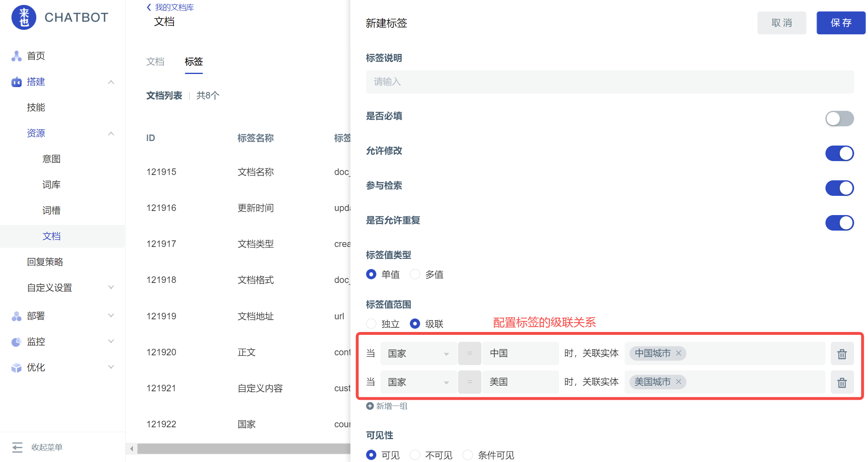The height and width of the screenshot is (462, 868).
Task: Toggle off the 允许修改 switch
Action: point(839,153)
